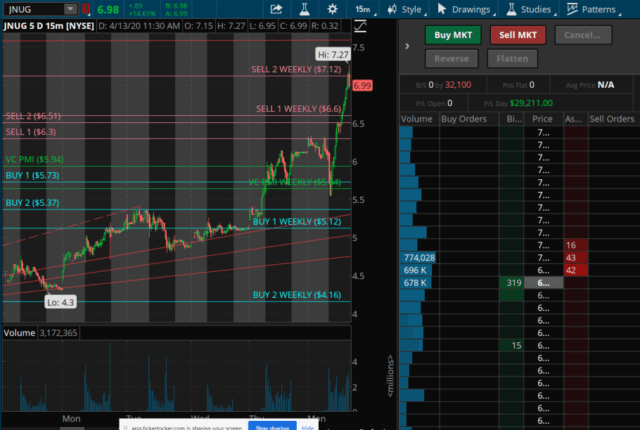Click the VC PMI ($5.94) label

tap(34, 160)
